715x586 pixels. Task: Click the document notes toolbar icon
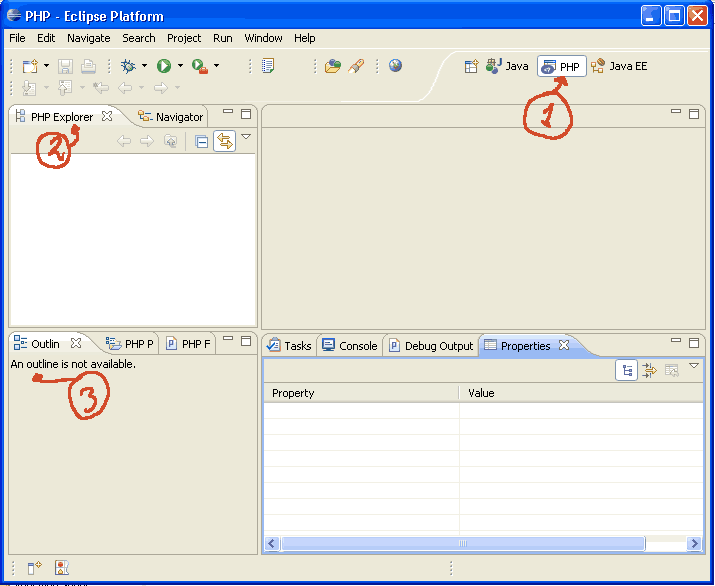point(268,66)
